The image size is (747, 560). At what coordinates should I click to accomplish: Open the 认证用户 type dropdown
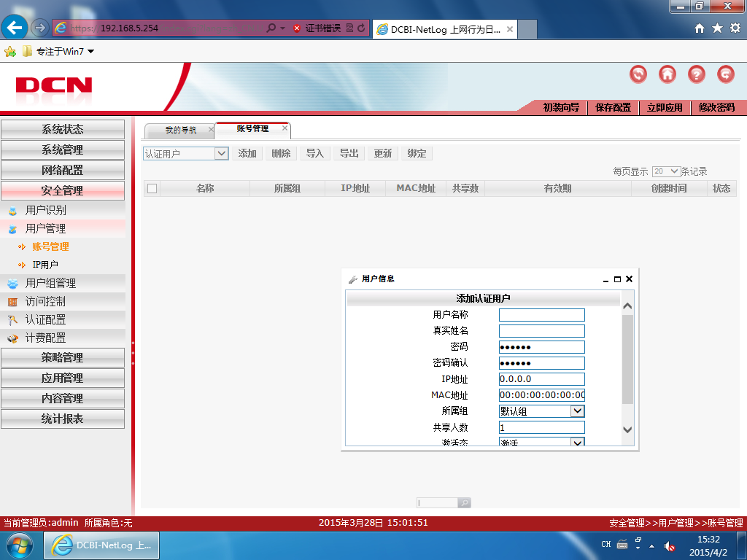click(x=221, y=153)
